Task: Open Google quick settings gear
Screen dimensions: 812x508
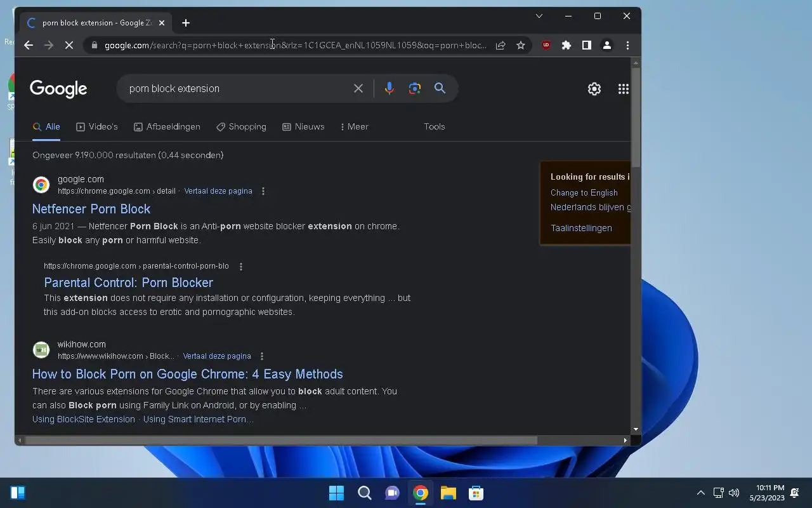Action: click(594, 89)
